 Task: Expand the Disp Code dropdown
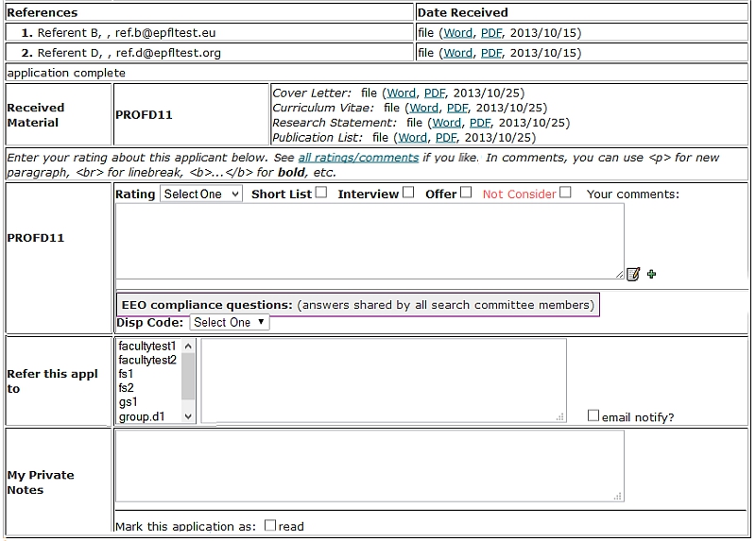click(x=230, y=322)
